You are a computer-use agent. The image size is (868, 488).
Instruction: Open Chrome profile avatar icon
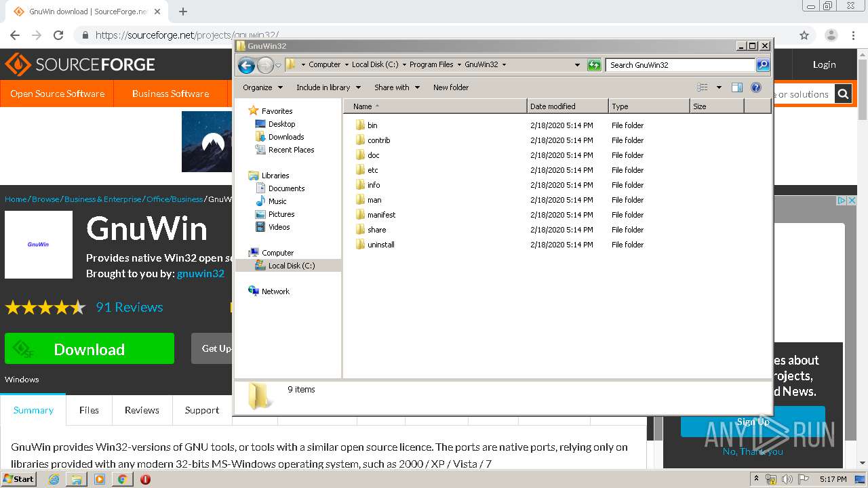pos(831,35)
